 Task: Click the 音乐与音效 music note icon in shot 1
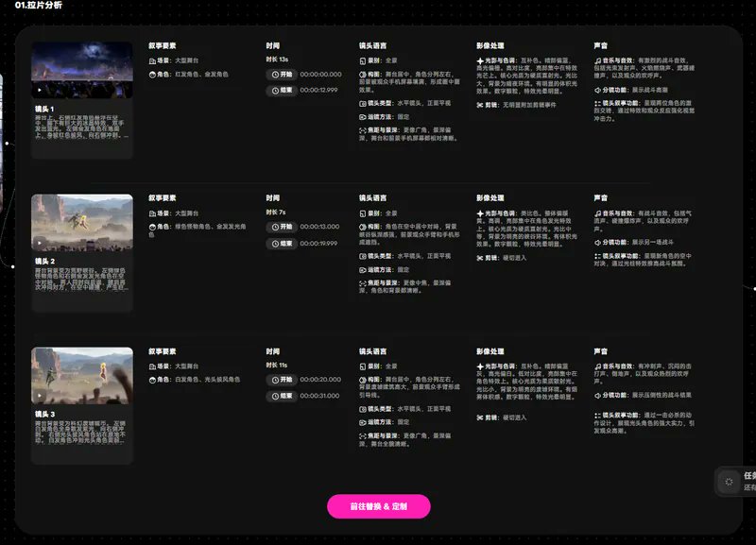click(x=598, y=60)
